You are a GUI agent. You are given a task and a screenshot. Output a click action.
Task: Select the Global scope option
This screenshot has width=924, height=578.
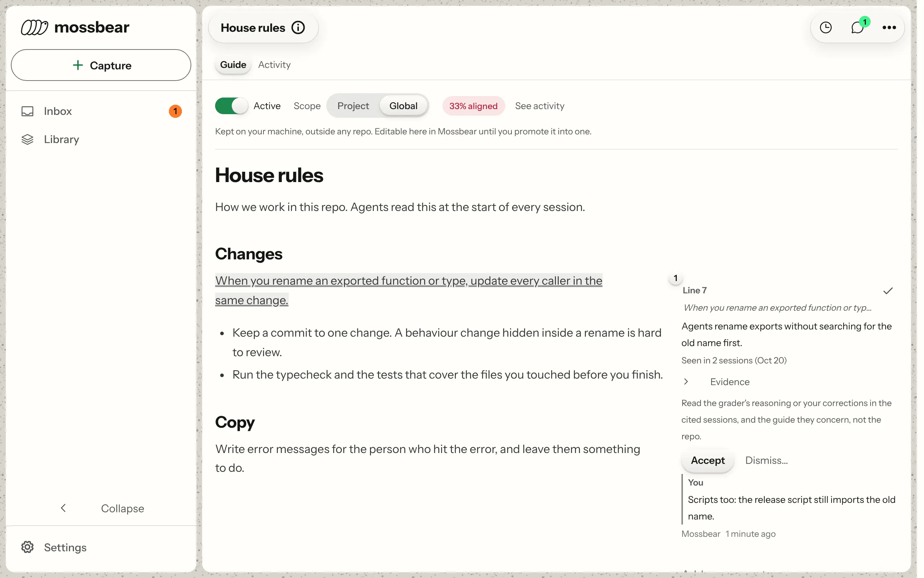(403, 106)
